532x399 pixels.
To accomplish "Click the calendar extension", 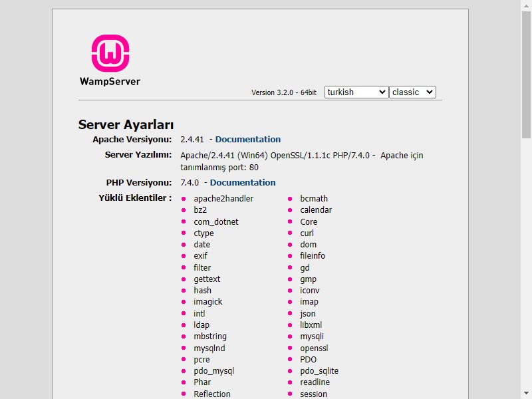I will click(x=316, y=210).
